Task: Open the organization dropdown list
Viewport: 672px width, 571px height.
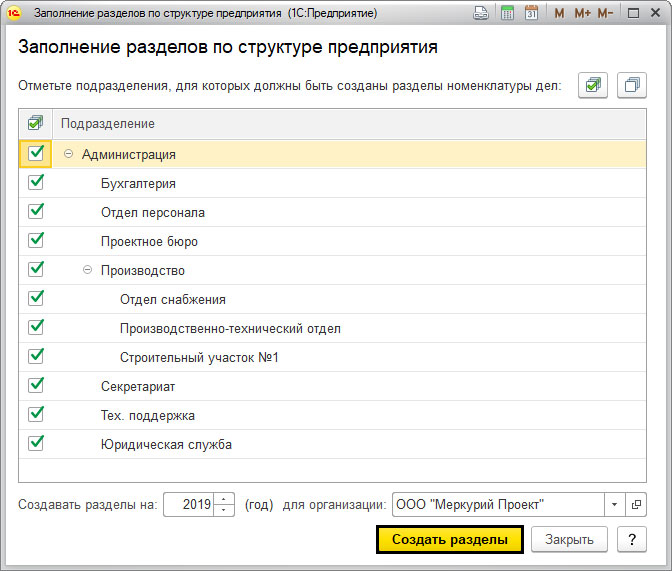Action: (615, 505)
